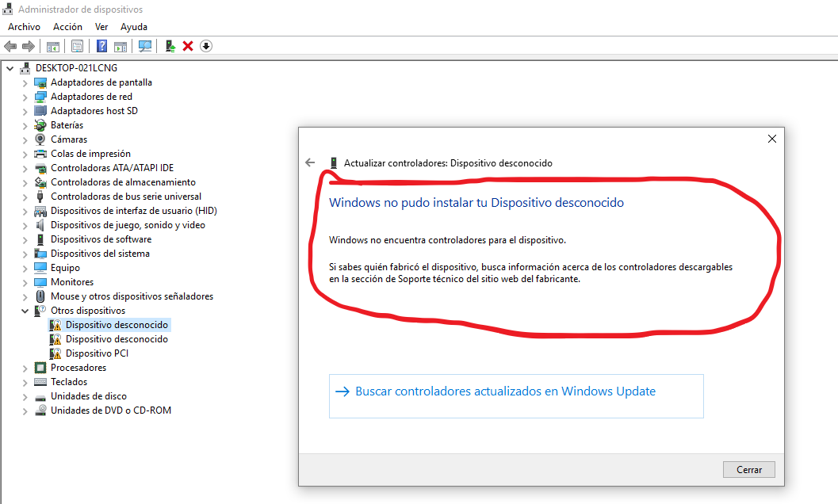Screen dimensions: 838x504
Task: Click the Cámaras webcam icon
Action: 40,139
